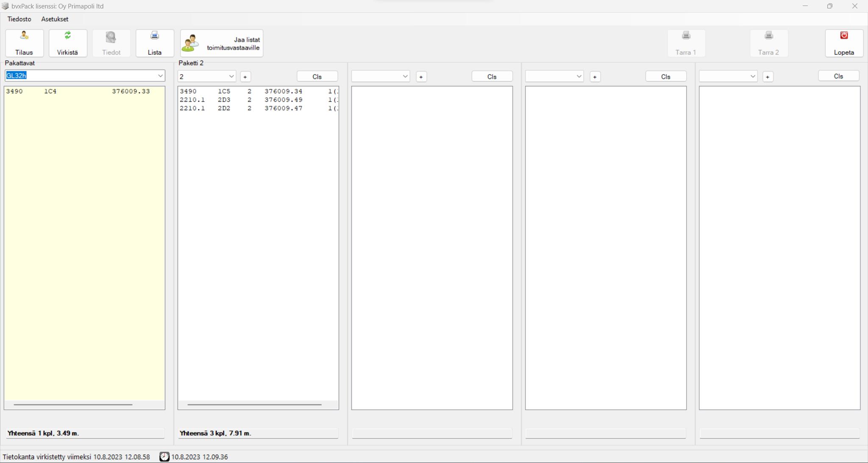Click Jaa listat toimitusvastaaville button
Screen dimensions: 868x463
(x=221, y=43)
